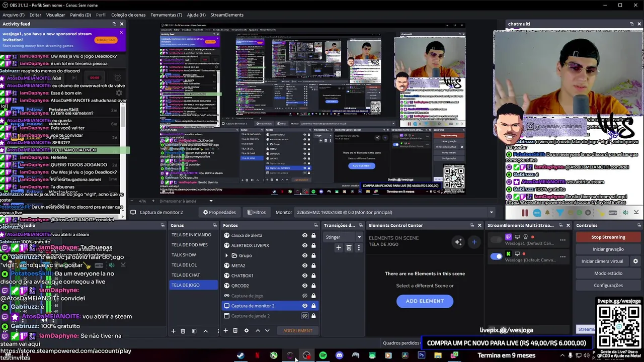
Task: Click the sparkle icon in Elements Control Center
Action: pos(458,242)
